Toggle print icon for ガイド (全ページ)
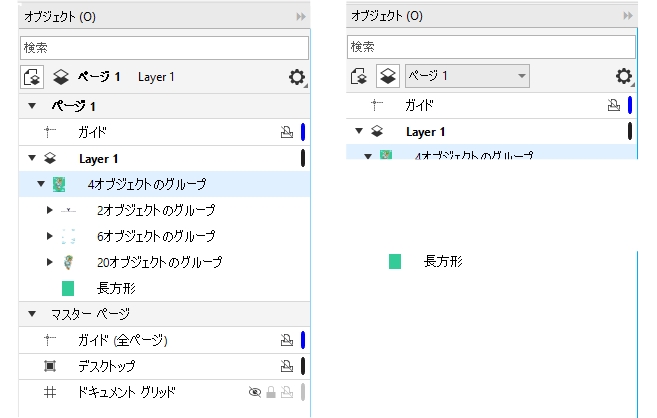This screenshot has width=657, height=418. (286, 341)
